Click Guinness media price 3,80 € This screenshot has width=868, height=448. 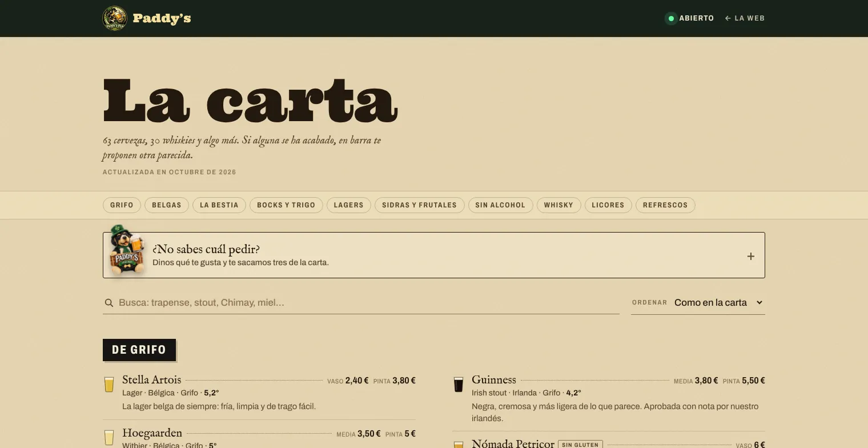pos(706,381)
